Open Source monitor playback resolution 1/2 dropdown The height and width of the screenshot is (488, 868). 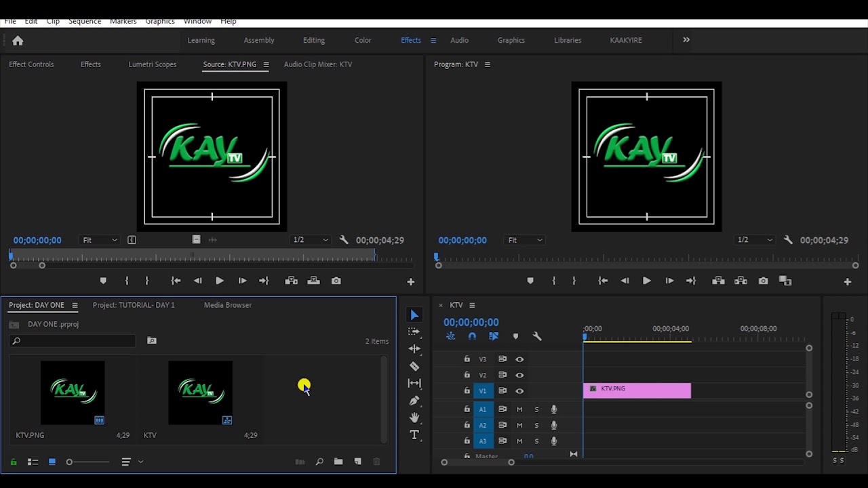coord(311,240)
